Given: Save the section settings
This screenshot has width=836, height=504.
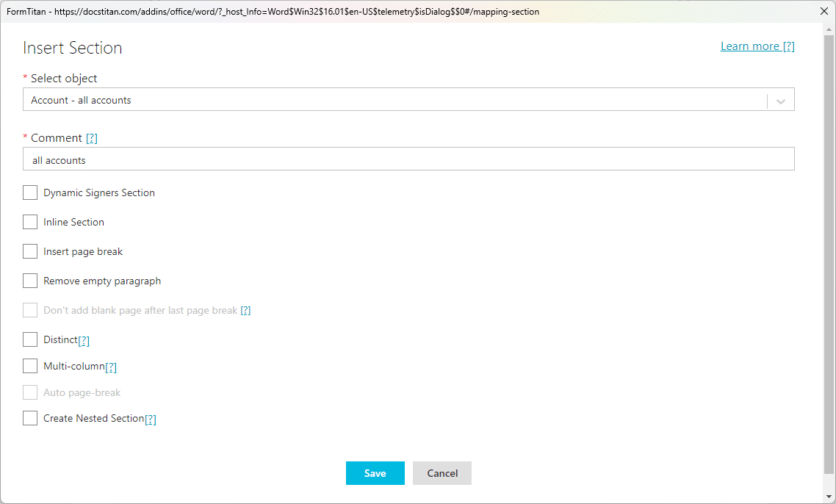Looking at the screenshot, I should tap(375, 473).
